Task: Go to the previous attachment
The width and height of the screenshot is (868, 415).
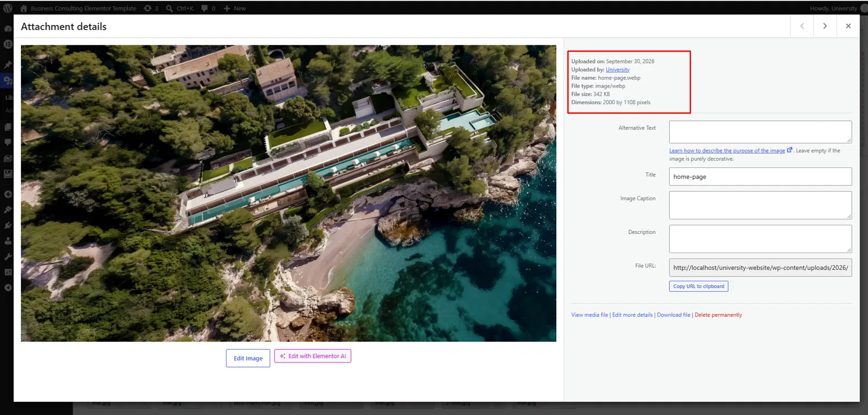Action: (802, 26)
